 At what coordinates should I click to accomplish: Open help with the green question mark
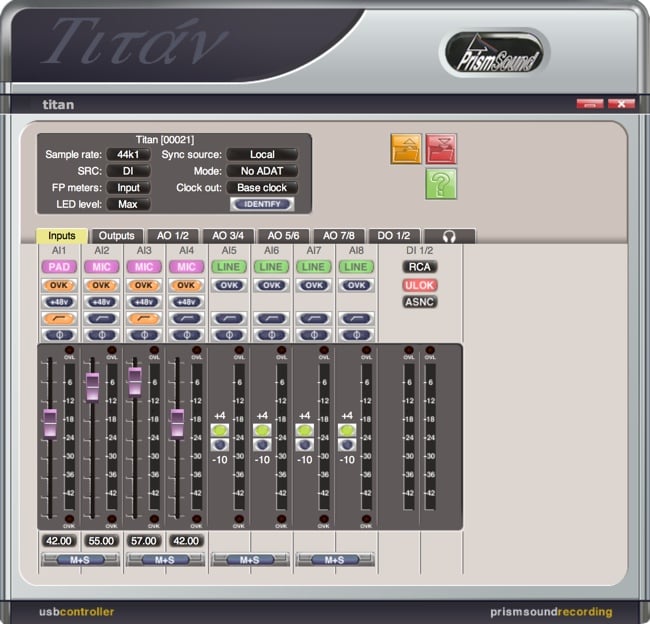tap(441, 184)
